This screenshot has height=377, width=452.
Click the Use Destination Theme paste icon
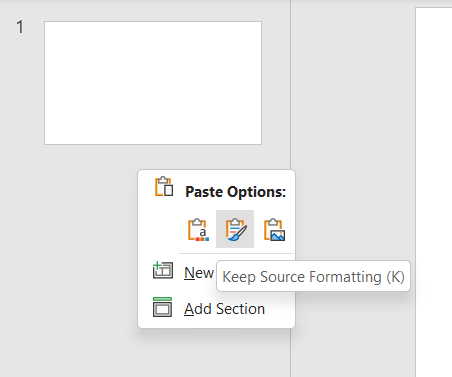click(198, 229)
